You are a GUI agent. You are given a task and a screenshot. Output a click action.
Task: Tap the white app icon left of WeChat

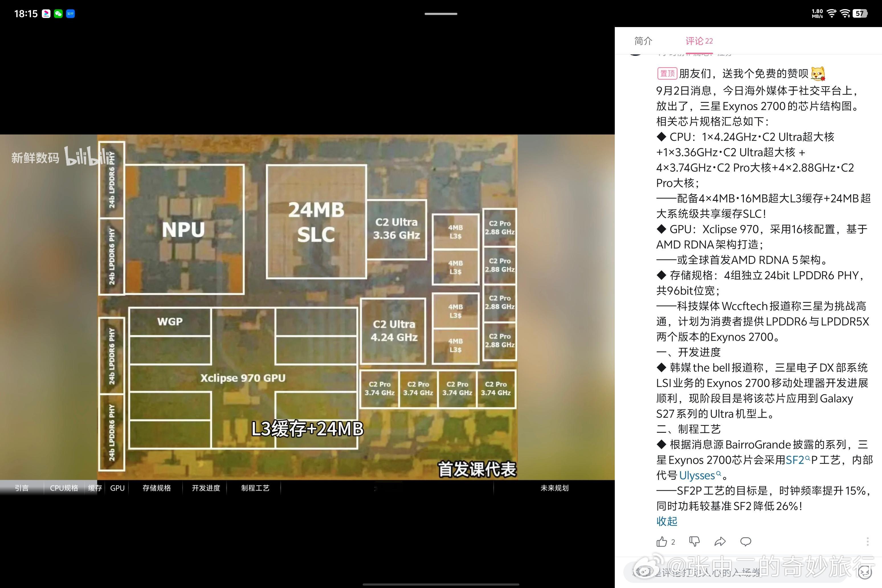(x=46, y=14)
